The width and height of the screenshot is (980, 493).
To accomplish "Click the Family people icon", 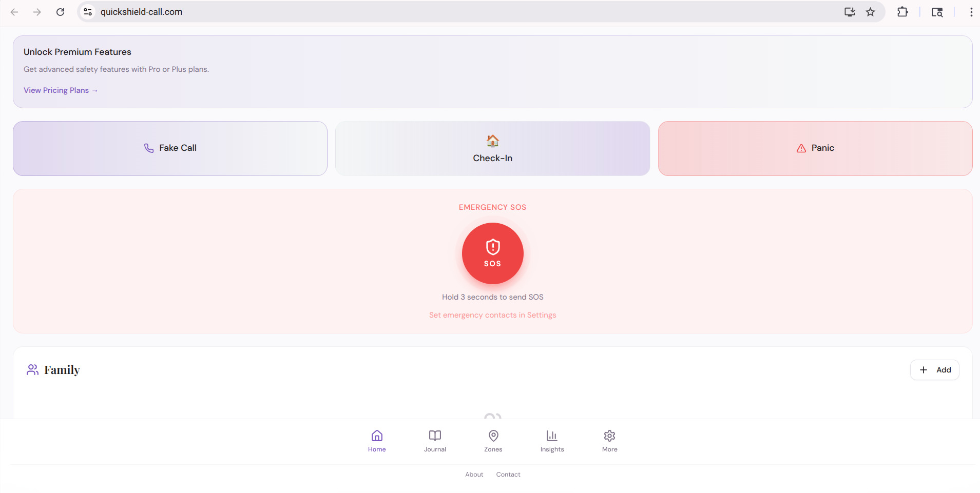I will point(32,370).
